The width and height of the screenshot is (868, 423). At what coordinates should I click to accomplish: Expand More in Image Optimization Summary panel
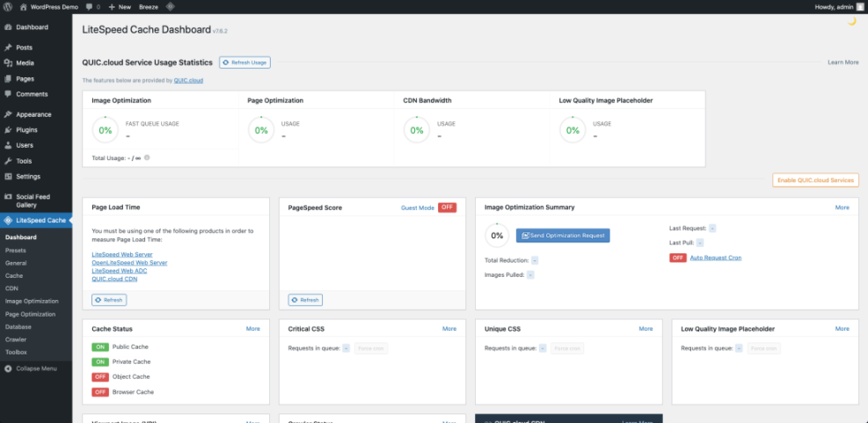842,207
